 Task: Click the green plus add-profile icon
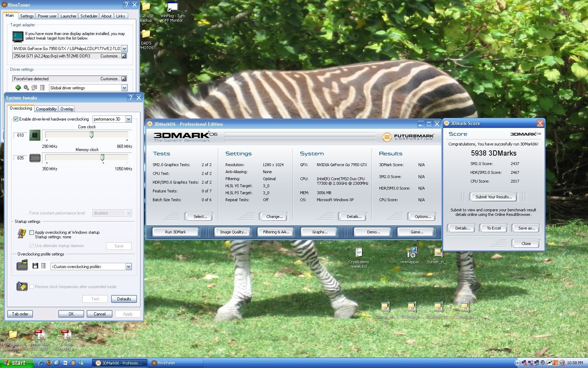(x=18, y=88)
